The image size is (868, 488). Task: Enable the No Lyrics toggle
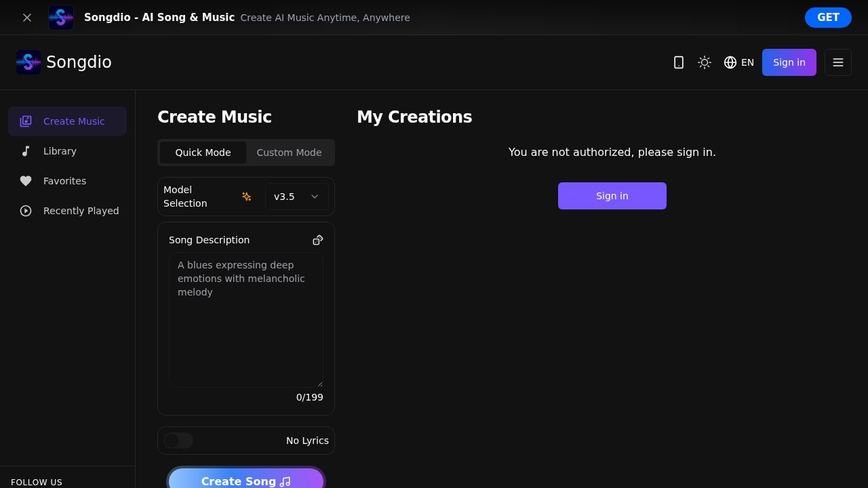click(x=179, y=441)
